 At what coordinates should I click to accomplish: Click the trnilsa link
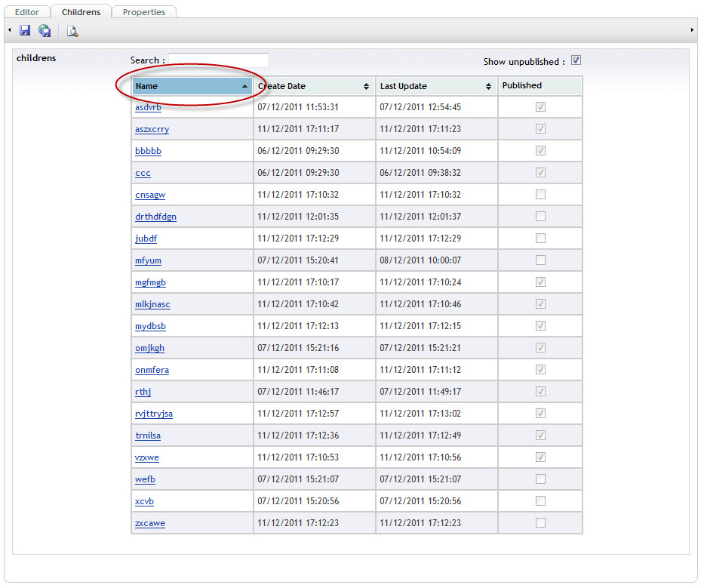[148, 436]
